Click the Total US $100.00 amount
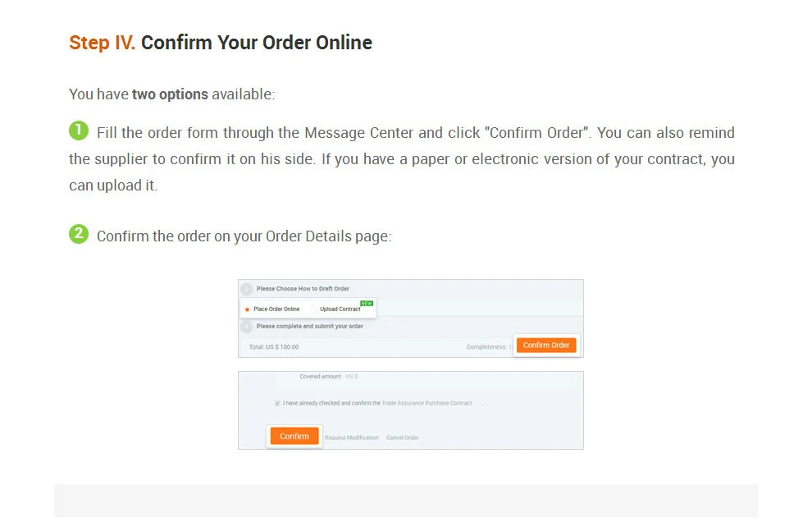 click(x=274, y=346)
